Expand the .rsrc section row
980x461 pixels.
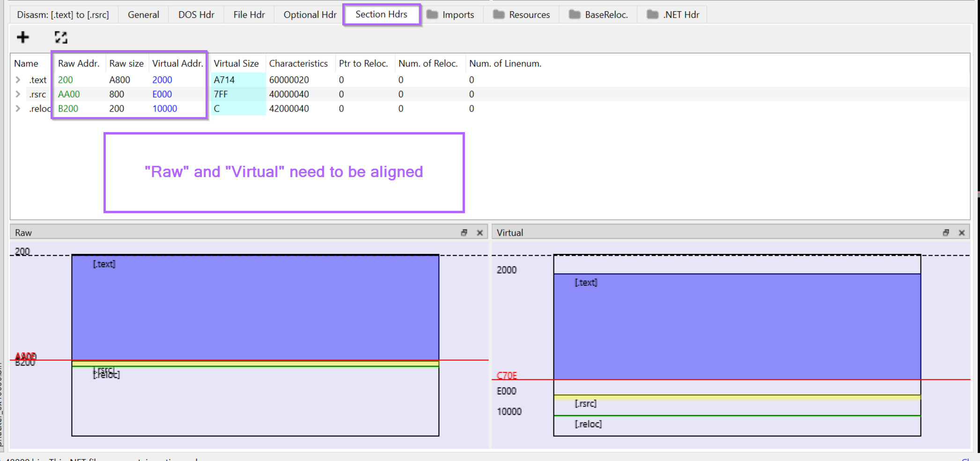tap(18, 94)
